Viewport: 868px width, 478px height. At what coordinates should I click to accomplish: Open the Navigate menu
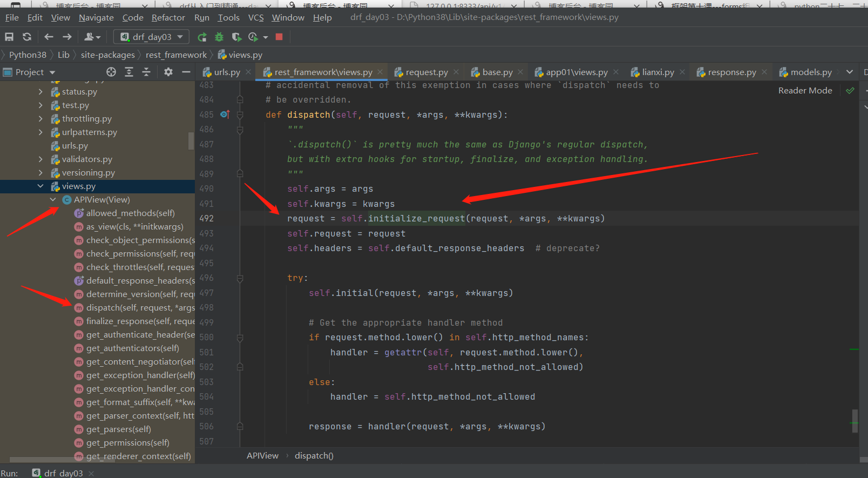(x=96, y=17)
